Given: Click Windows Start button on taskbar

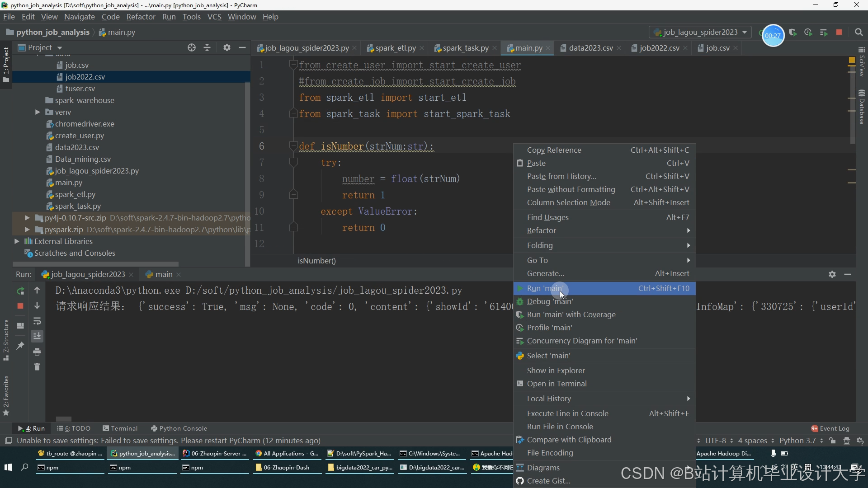Looking at the screenshot, I should [8, 467].
